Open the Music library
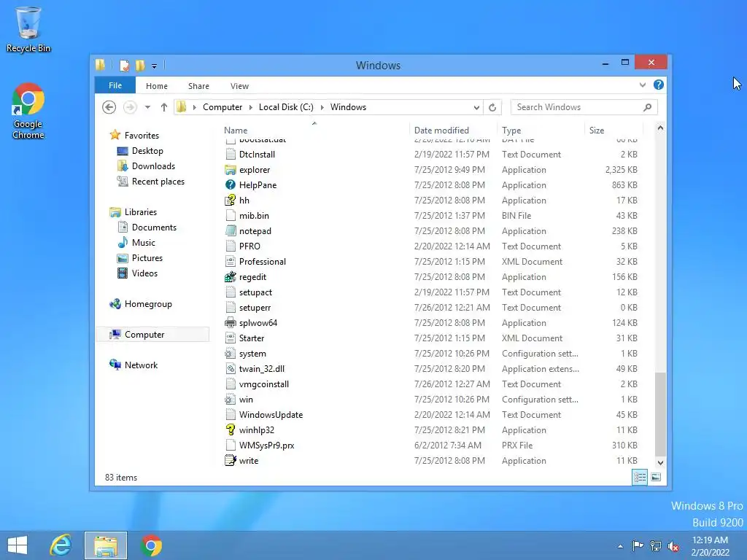The width and height of the screenshot is (747, 560). (x=144, y=242)
